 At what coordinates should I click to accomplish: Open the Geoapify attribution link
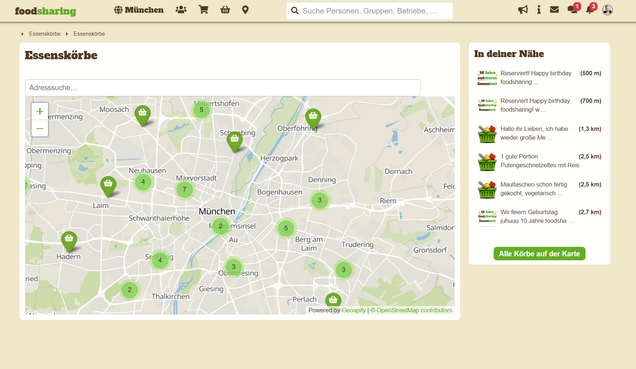coord(353,310)
